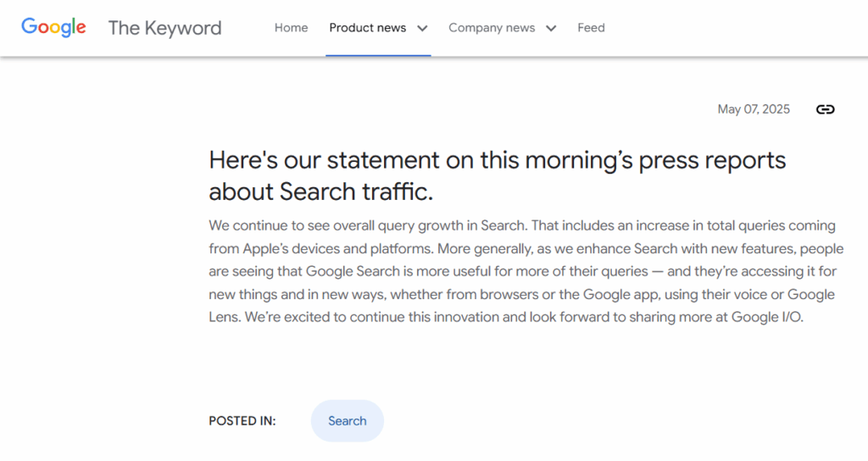Expand the Product news chevron arrow
This screenshot has height=461, width=868.
click(x=422, y=28)
